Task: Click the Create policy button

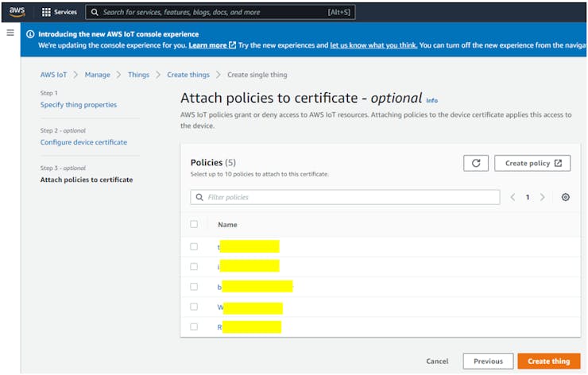Action: coord(532,163)
